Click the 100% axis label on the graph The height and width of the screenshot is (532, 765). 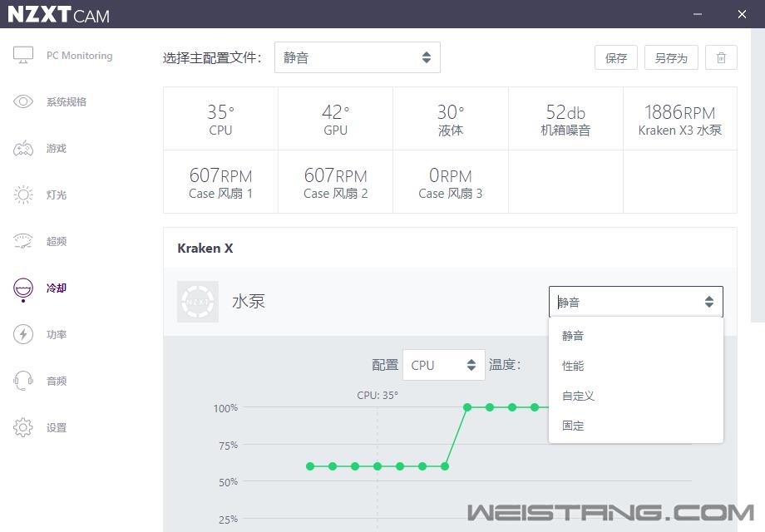[x=225, y=407]
